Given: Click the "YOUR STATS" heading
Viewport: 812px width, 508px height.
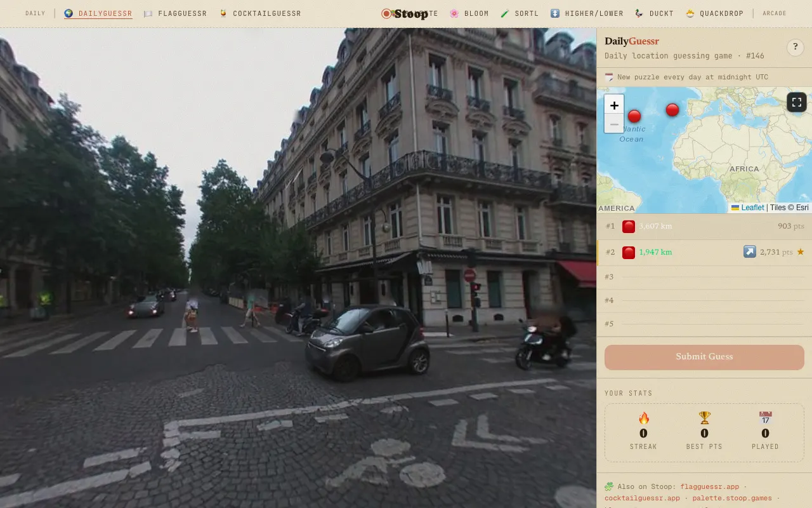Looking at the screenshot, I should [629, 394].
